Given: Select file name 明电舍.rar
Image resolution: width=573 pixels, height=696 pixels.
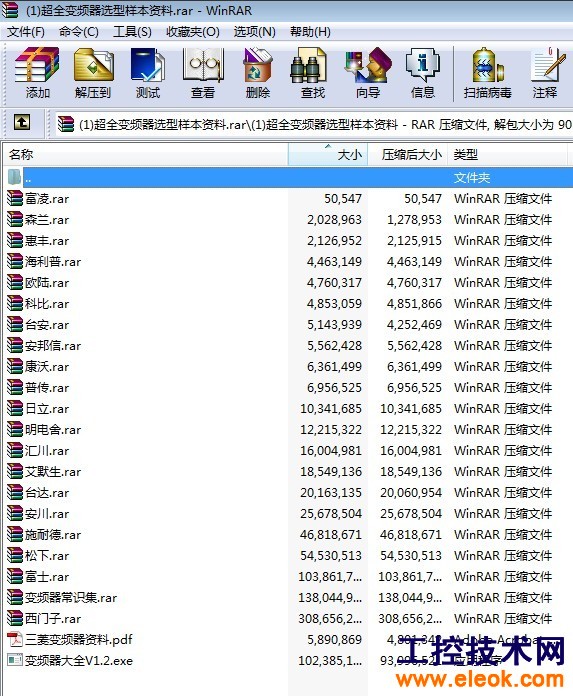Looking at the screenshot, I should point(53,430).
